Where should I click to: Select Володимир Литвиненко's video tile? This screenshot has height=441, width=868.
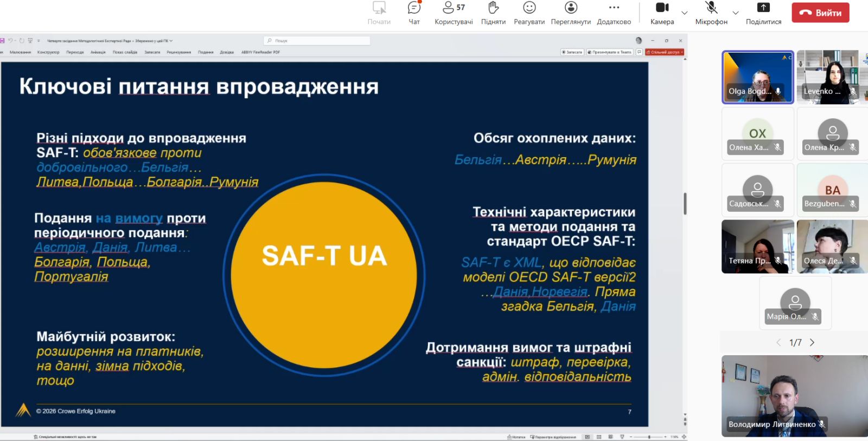pyautogui.click(x=795, y=396)
